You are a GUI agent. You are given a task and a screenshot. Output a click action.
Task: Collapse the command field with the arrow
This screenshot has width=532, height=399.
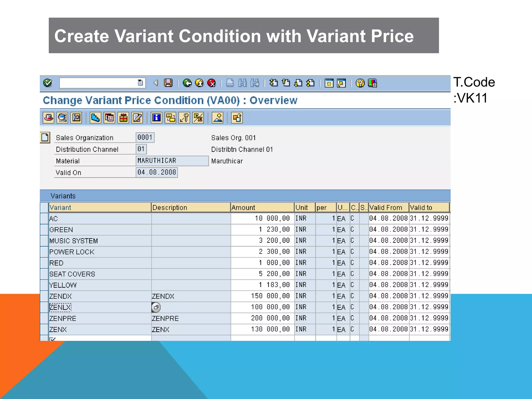(x=156, y=83)
